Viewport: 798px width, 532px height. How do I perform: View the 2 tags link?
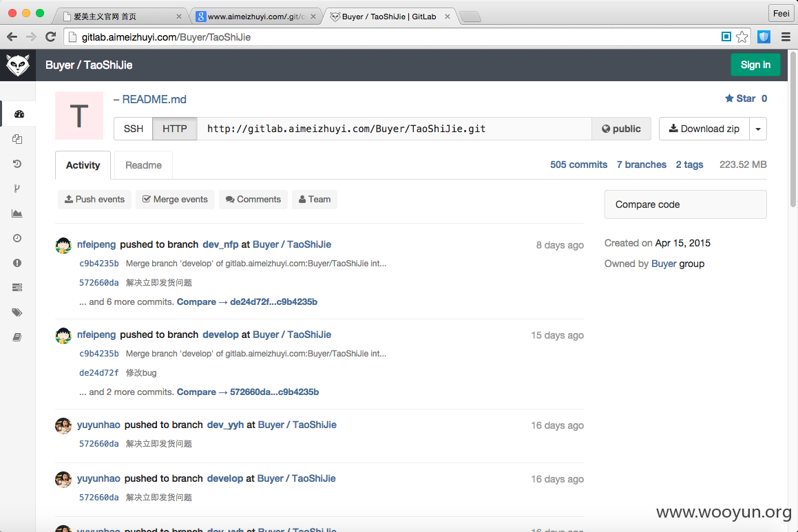click(690, 164)
